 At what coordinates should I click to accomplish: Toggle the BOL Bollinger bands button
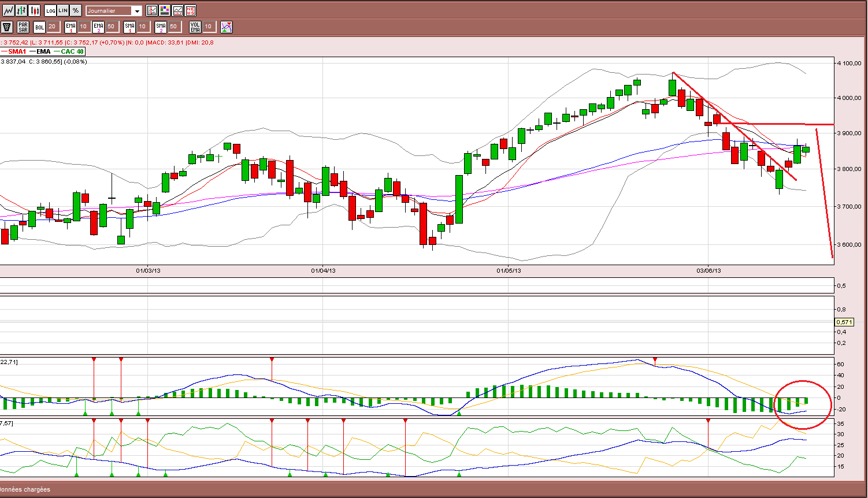pos(39,27)
